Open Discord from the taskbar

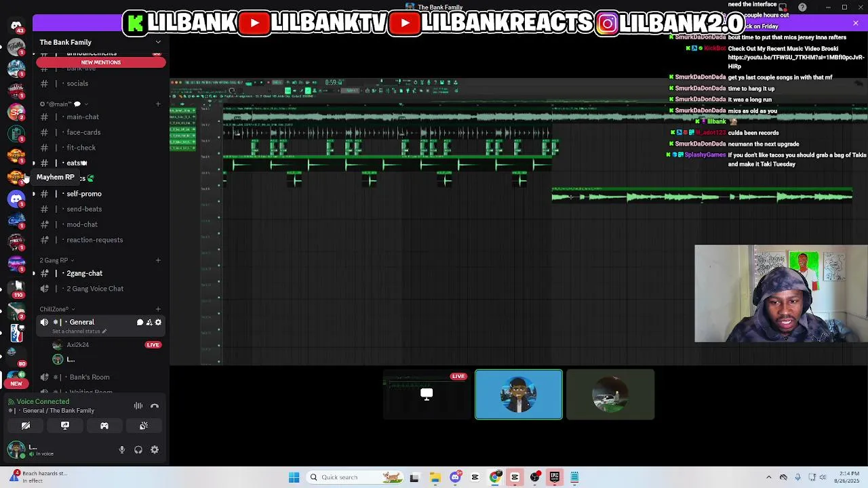(455, 477)
